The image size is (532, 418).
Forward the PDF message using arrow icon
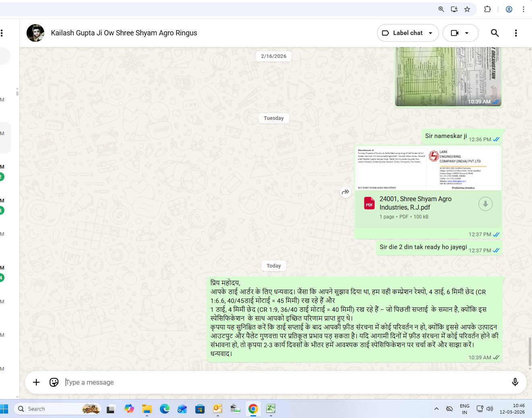(x=345, y=192)
